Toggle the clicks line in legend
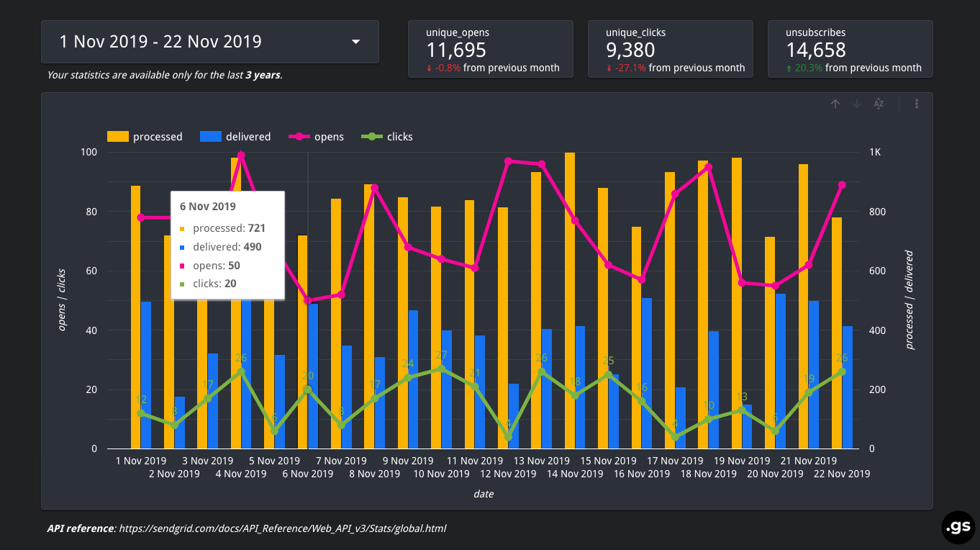 click(387, 137)
